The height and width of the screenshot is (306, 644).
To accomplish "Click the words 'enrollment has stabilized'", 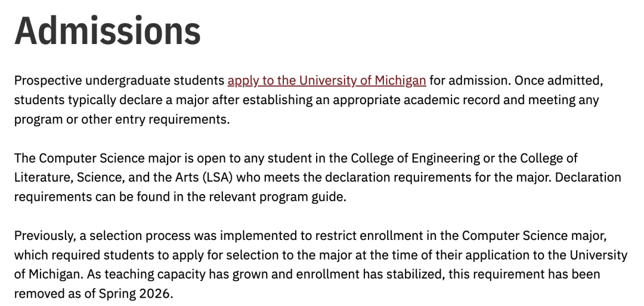I will 370,274.
